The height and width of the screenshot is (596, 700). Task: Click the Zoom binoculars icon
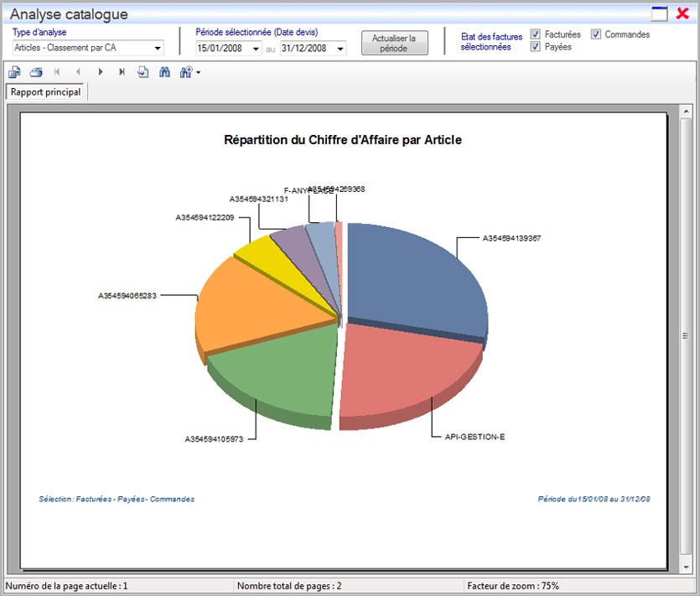pos(186,72)
